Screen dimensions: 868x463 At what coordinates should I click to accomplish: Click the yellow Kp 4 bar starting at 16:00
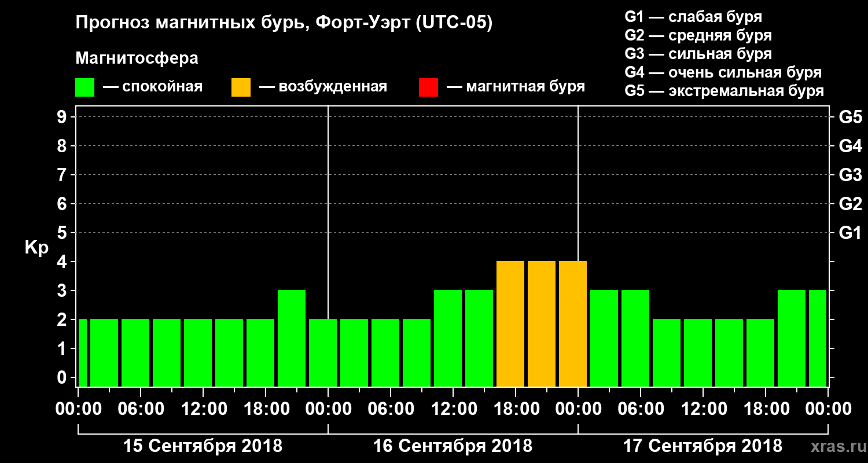510,324
